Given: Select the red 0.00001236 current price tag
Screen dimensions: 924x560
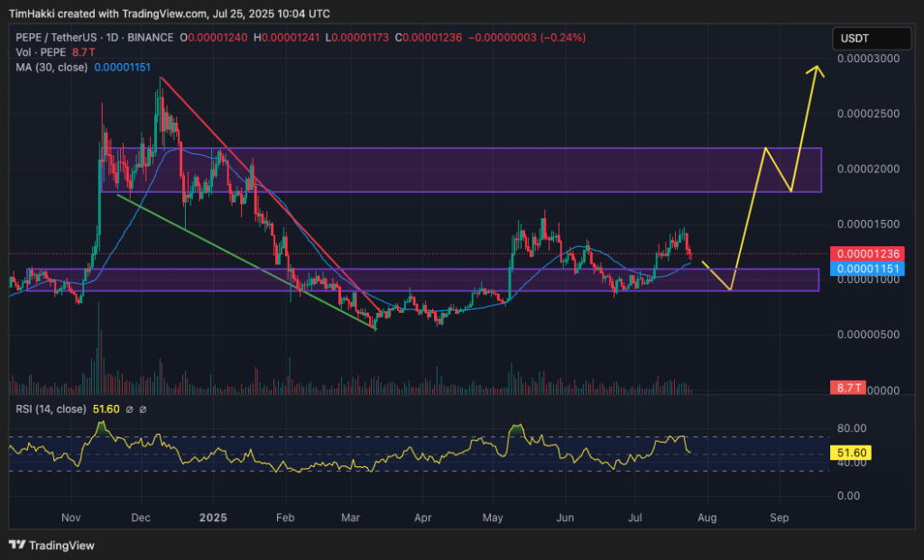Looking at the screenshot, I should [868, 255].
